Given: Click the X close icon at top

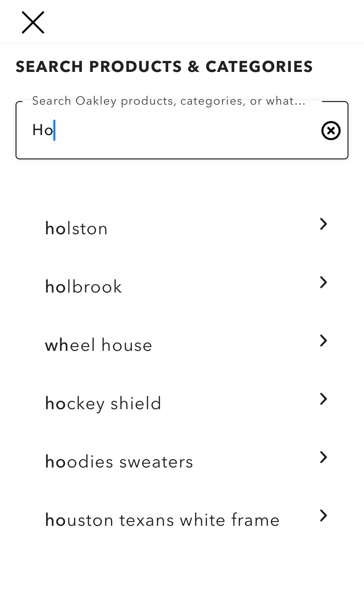Looking at the screenshot, I should click(33, 22).
